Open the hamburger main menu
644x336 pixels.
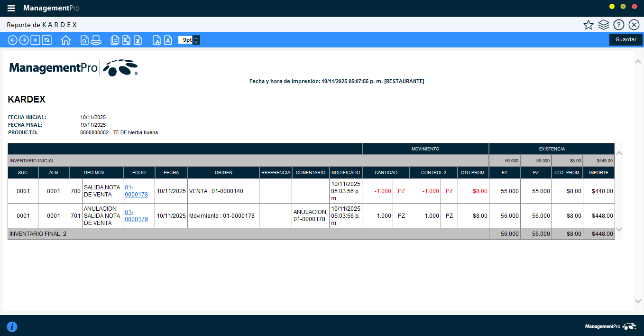(11, 8)
